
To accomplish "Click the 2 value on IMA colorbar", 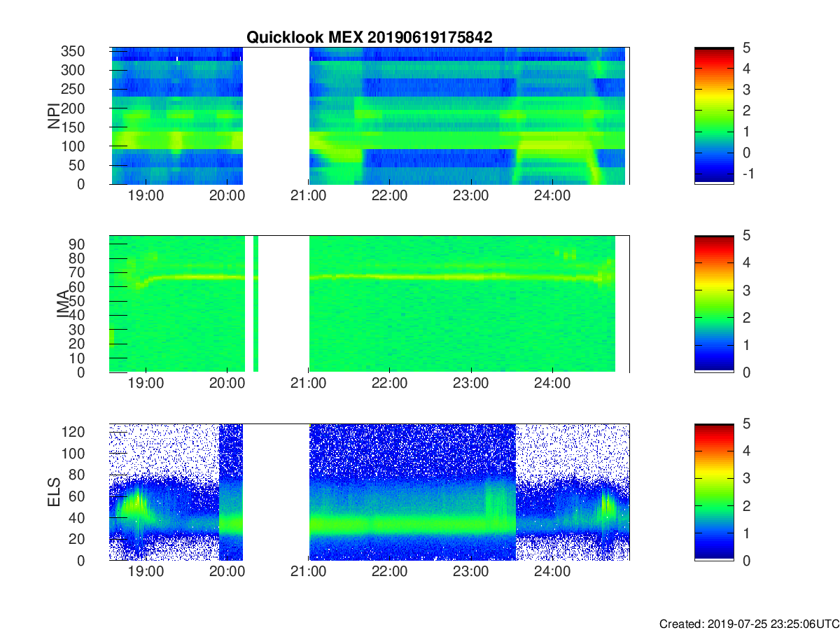I will click(746, 318).
